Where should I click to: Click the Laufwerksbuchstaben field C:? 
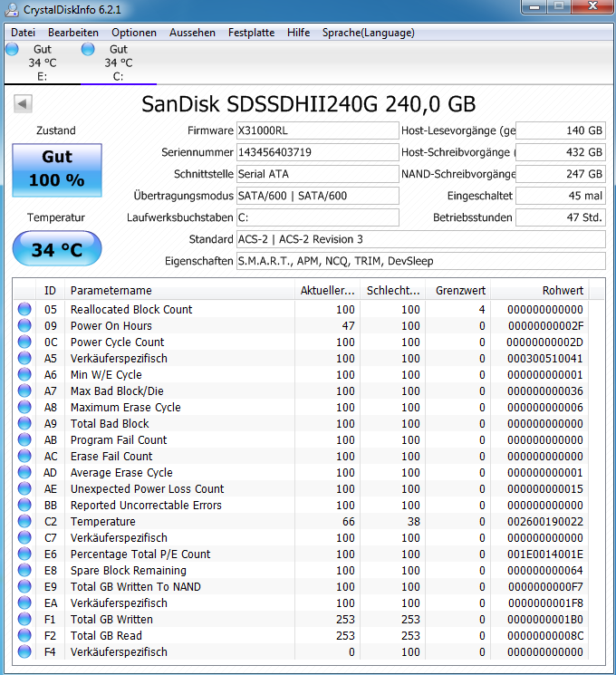pos(318,217)
